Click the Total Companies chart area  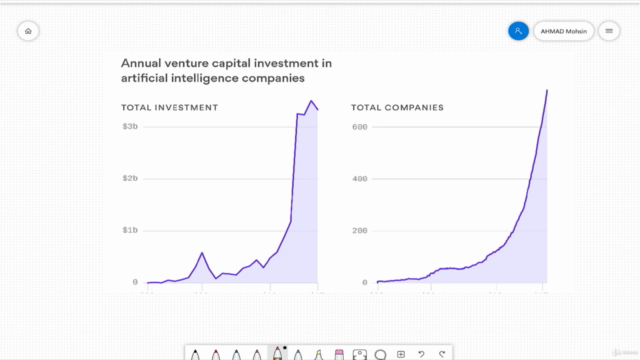pos(449,192)
